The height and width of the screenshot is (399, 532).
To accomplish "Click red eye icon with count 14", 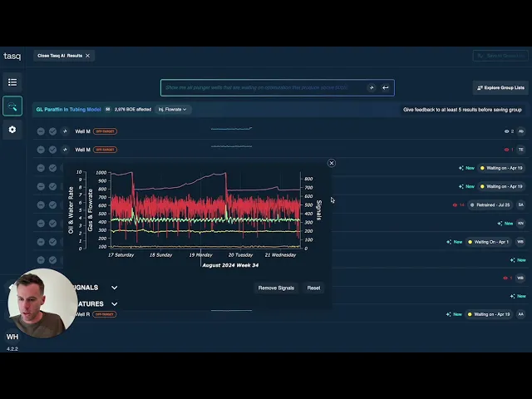I will pyautogui.click(x=455, y=205).
